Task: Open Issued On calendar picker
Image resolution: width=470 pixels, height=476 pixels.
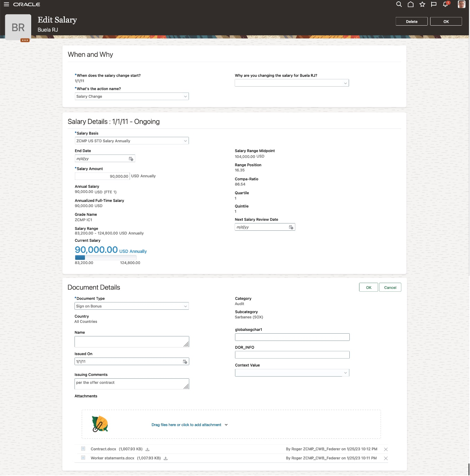Action: [x=185, y=362]
